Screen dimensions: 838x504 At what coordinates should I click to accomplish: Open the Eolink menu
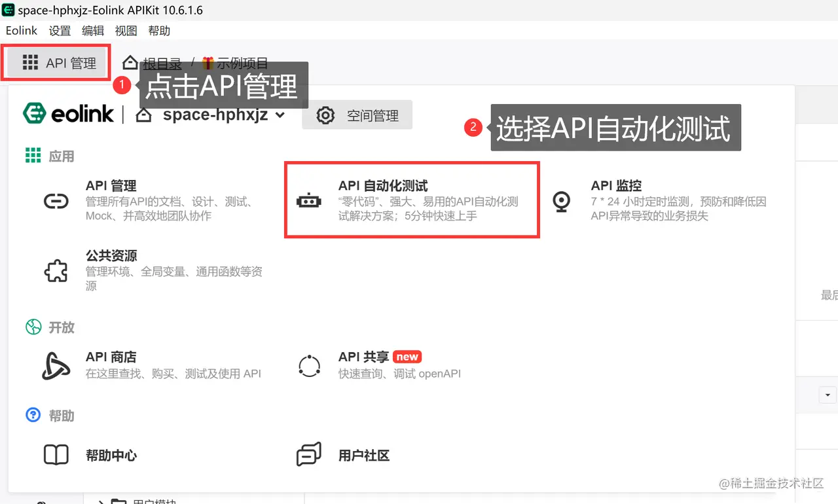(22, 31)
